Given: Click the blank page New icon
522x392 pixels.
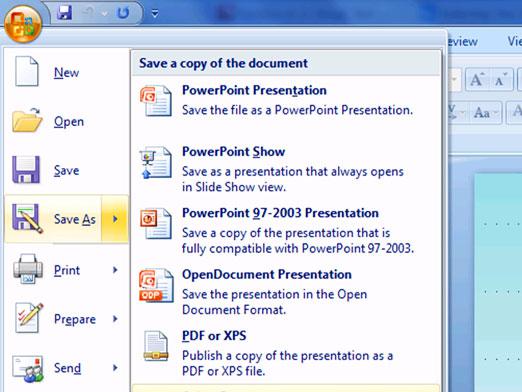Looking at the screenshot, I should point(27,71).
